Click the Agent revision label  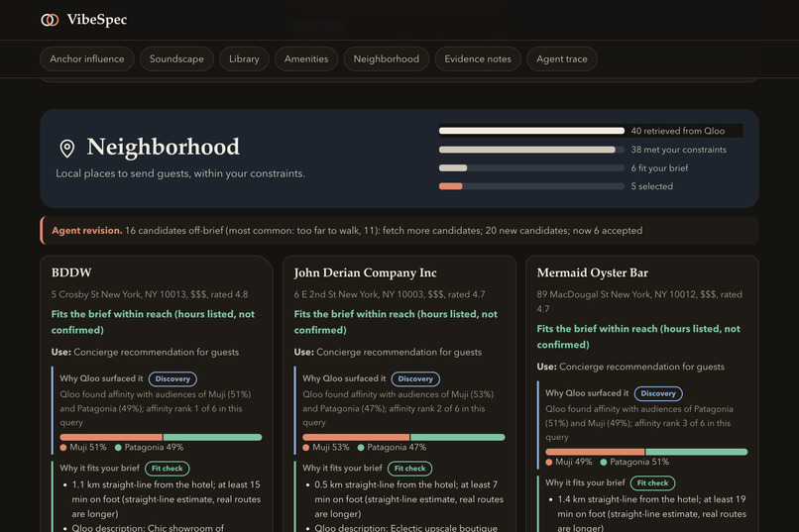tap(86, 231)
